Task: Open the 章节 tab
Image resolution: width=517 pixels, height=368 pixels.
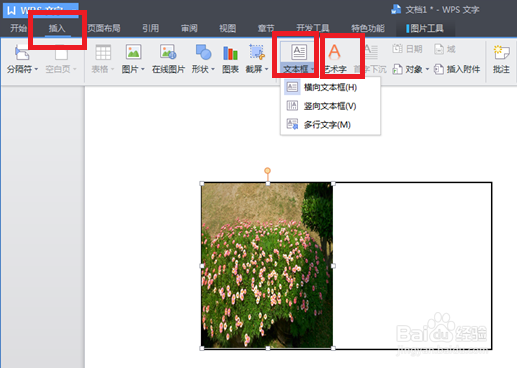Action: point(266,28)
